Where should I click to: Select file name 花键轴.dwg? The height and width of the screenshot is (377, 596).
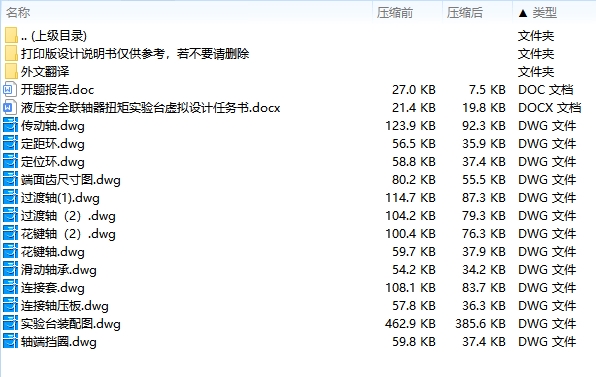pyautogui.click(x=53, y=252)
